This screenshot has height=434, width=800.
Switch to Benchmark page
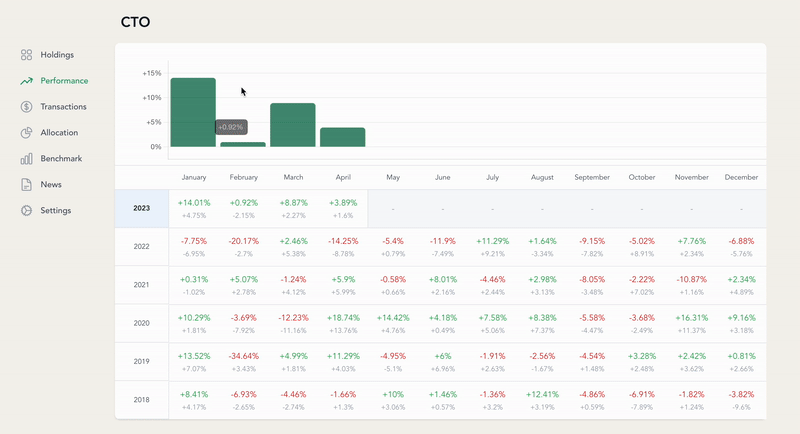tap(61, 159)
